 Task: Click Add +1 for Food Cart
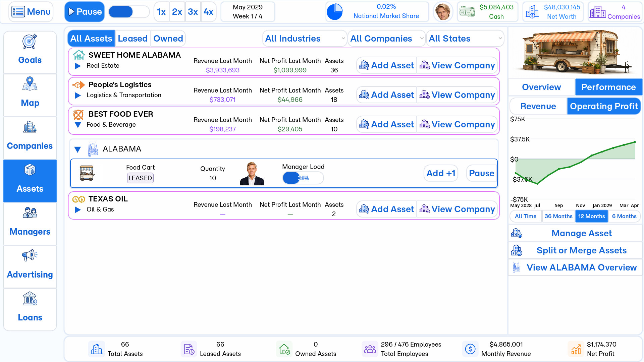pos(441,173)
